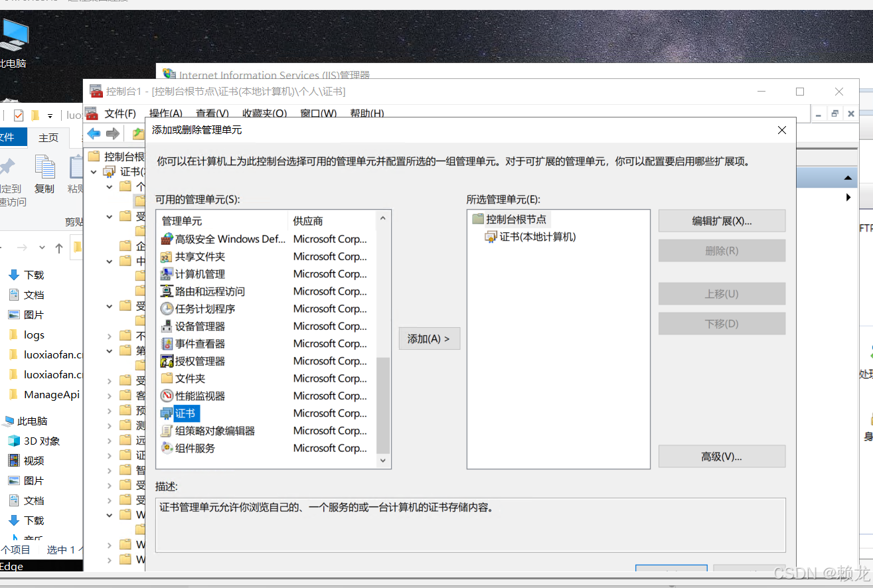Select the 组策略对象编辑器 snap-in icon
Image resolution: width=873 pixels, height=588 pixels.
[167, 431]
